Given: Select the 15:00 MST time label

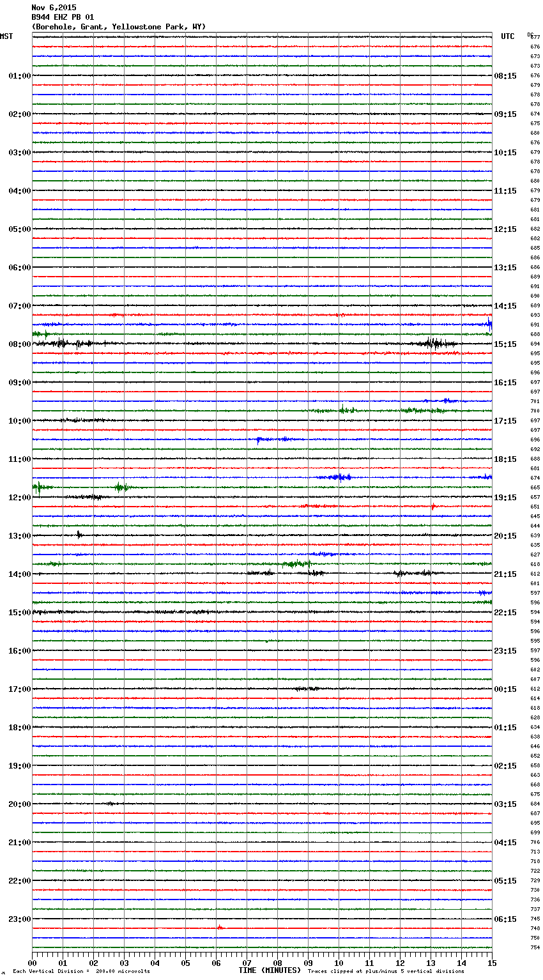Looking at the screenshot, I should tap(20, 613).
